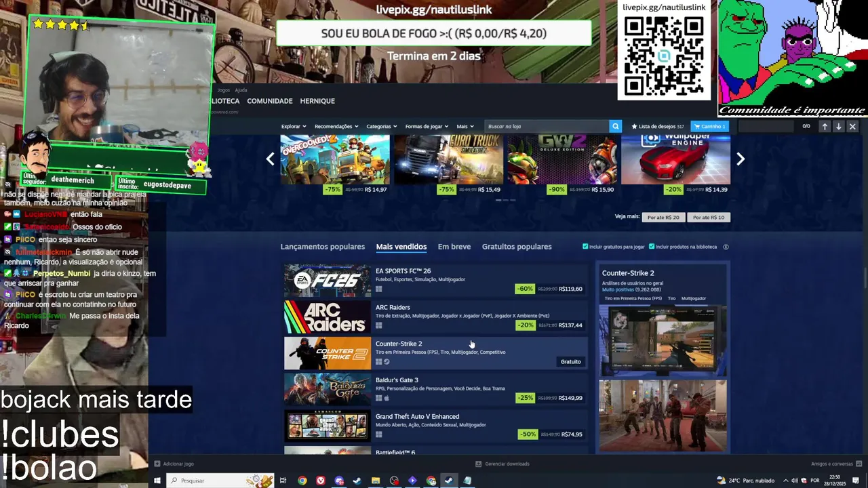Image resolution: width=868 pixels, height=488 pixels.
Task: Click Counter-Strike 2 gun screenshot preview
Action: pyautogui.click(x=663, y=341)
